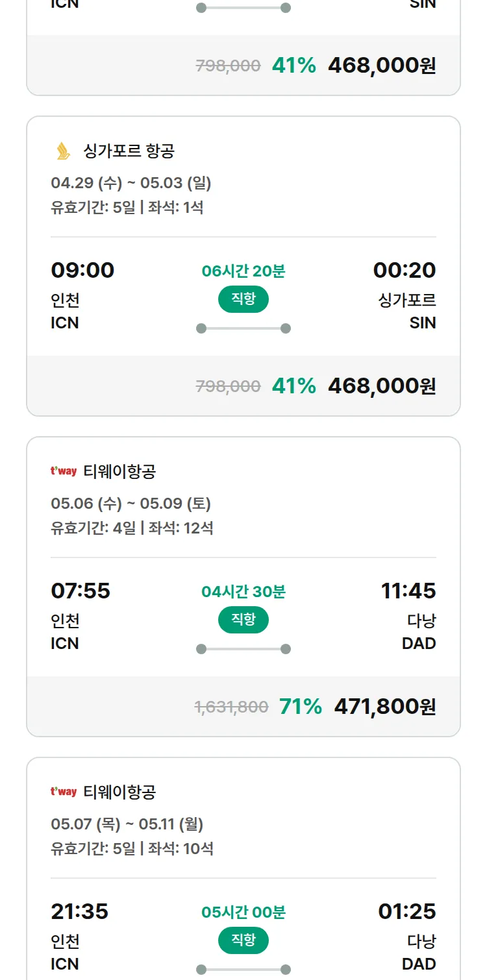Tap 직항 badge on the 09:00 Singapore flight

243,299
